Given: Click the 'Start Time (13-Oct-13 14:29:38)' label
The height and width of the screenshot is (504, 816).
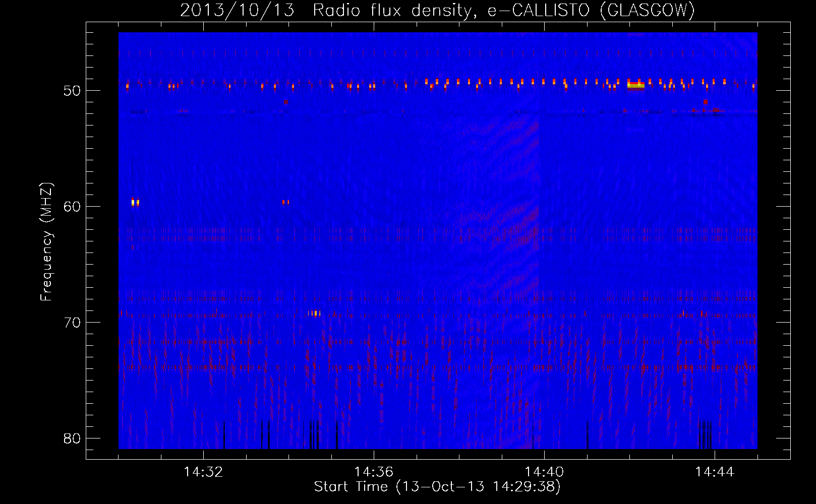Looking at the screenshot, I should pyautogui.click(x=437, y=487).
